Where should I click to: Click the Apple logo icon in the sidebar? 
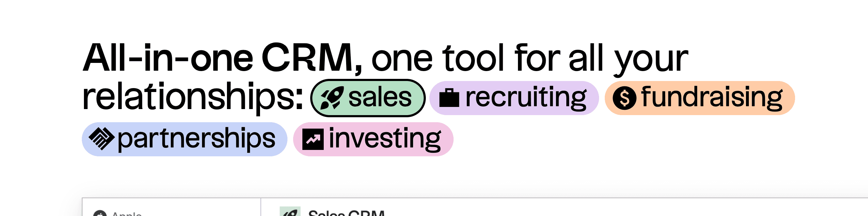coord(100,214)
